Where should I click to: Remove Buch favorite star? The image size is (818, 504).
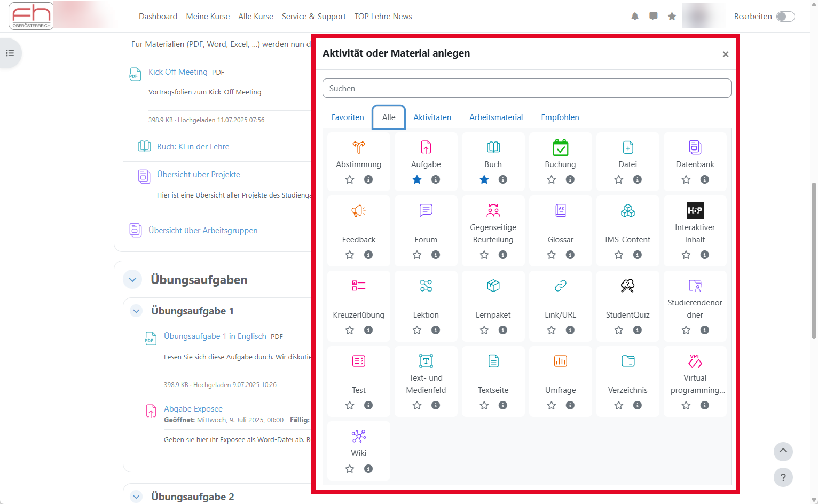coord(484,179)
